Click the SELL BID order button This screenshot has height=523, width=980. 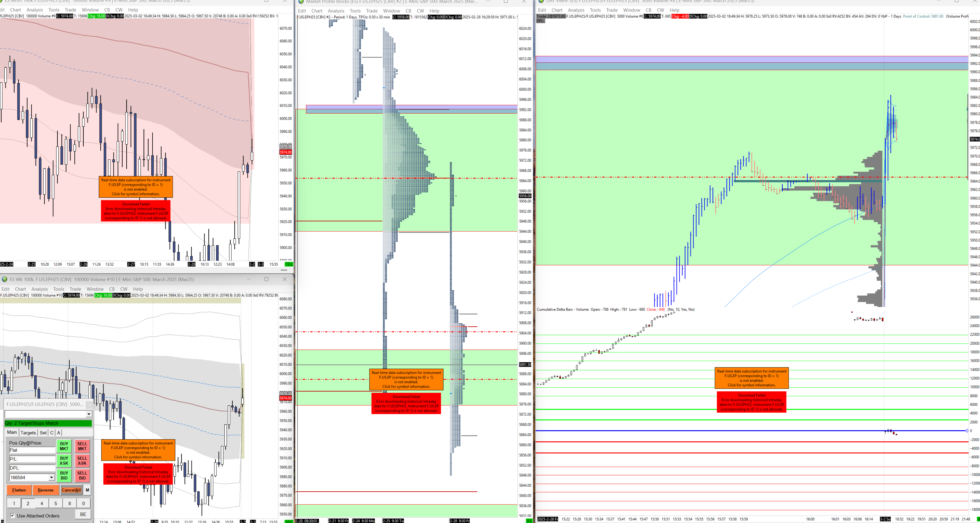(82, 475)
